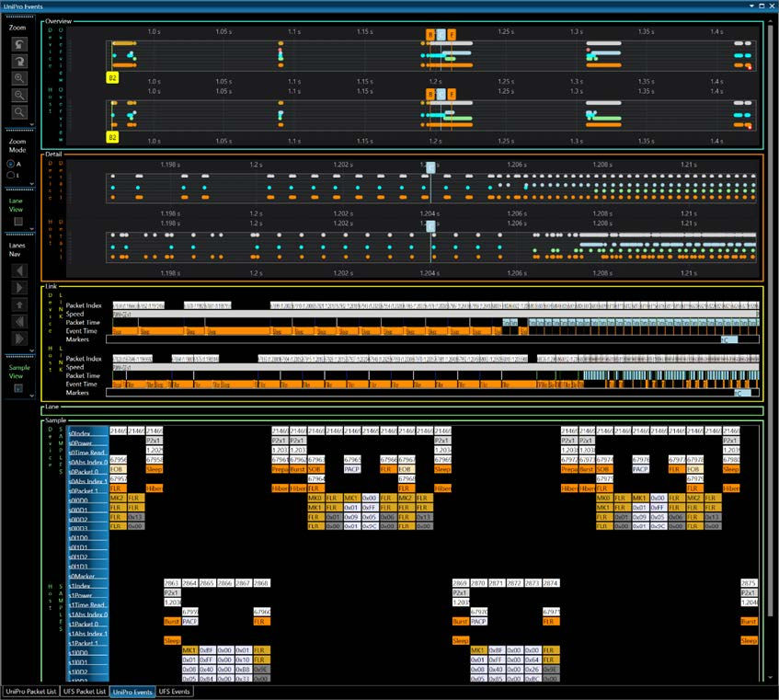Click the C marker in Host Link Markers row
The width and height of the screenshot is (779, 700).
point(743,393)
